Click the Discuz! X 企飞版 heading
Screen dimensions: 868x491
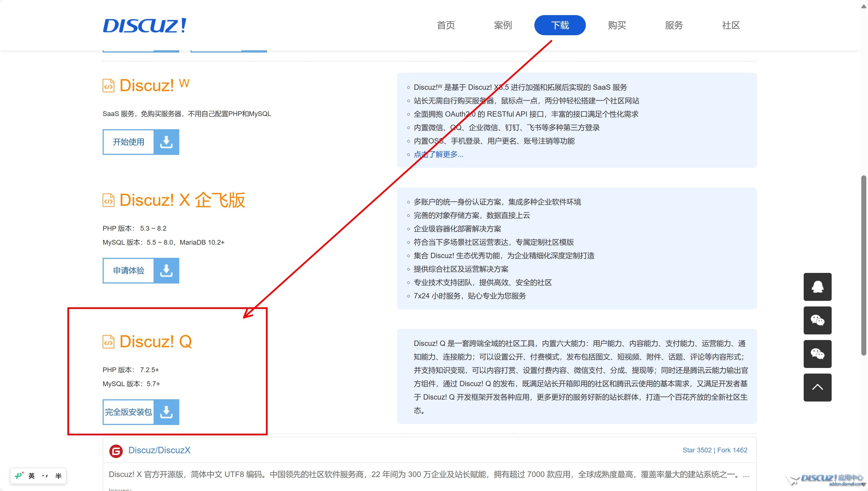point(182,200)
